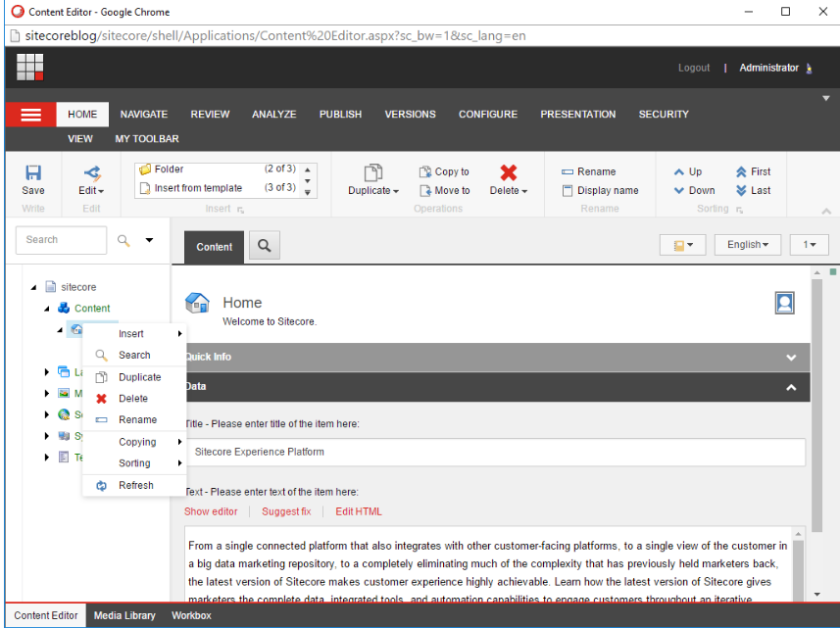Open the English language dropdown

[747, 245]
